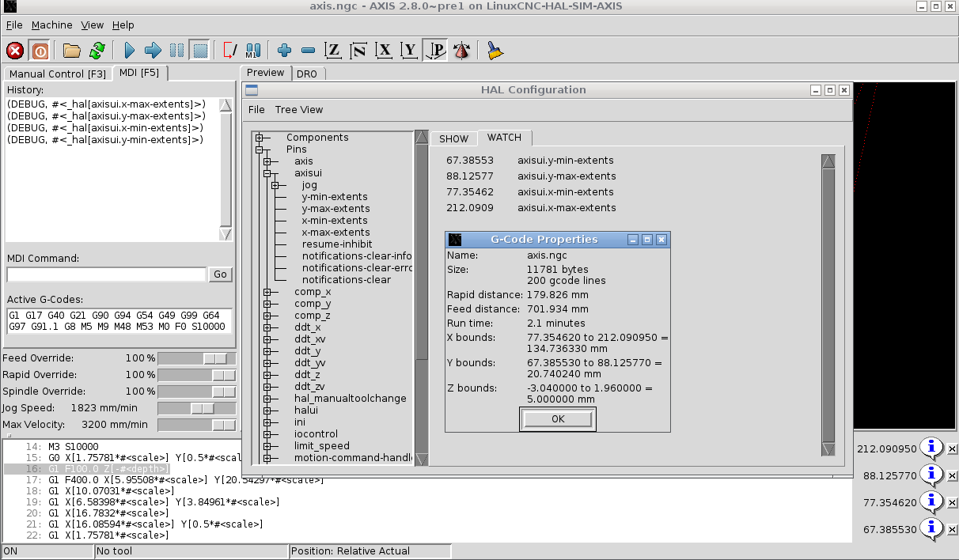The height and width of the screenshot is (560, 959).
Task: Click OK in G-Code Properties dialog
Action: click(x=558, y=419)
